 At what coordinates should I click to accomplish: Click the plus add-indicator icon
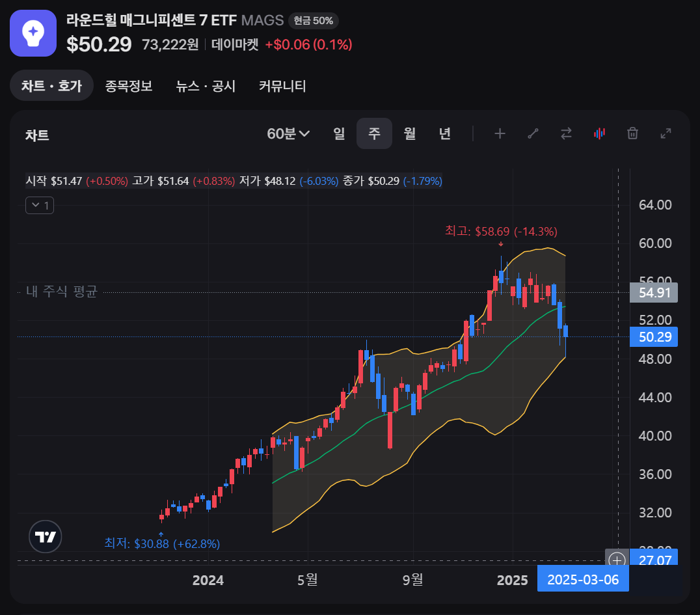pyautogui.click(x=500, y=133)
